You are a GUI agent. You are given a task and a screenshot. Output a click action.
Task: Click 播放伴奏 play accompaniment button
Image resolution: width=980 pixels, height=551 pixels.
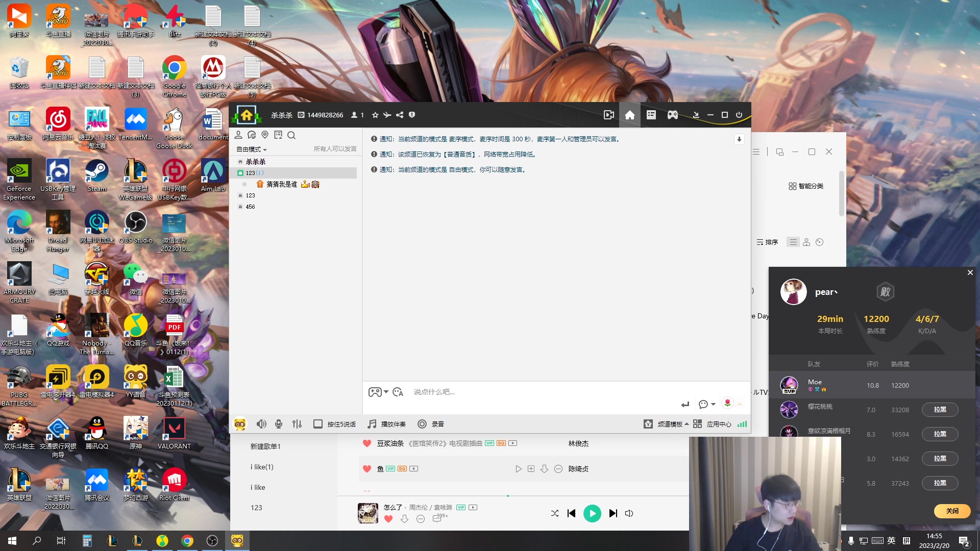pos(386,424)
